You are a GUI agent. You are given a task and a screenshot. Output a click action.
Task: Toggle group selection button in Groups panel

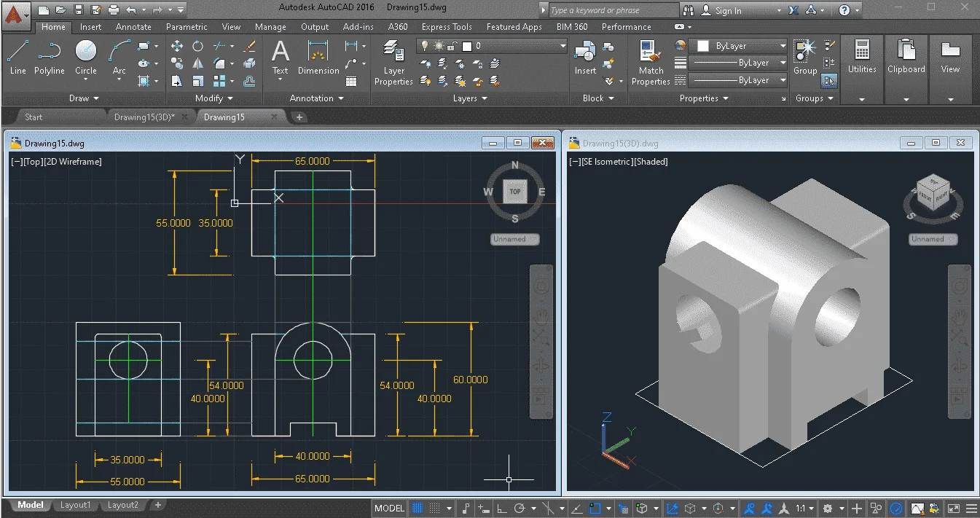click(829, 81)
